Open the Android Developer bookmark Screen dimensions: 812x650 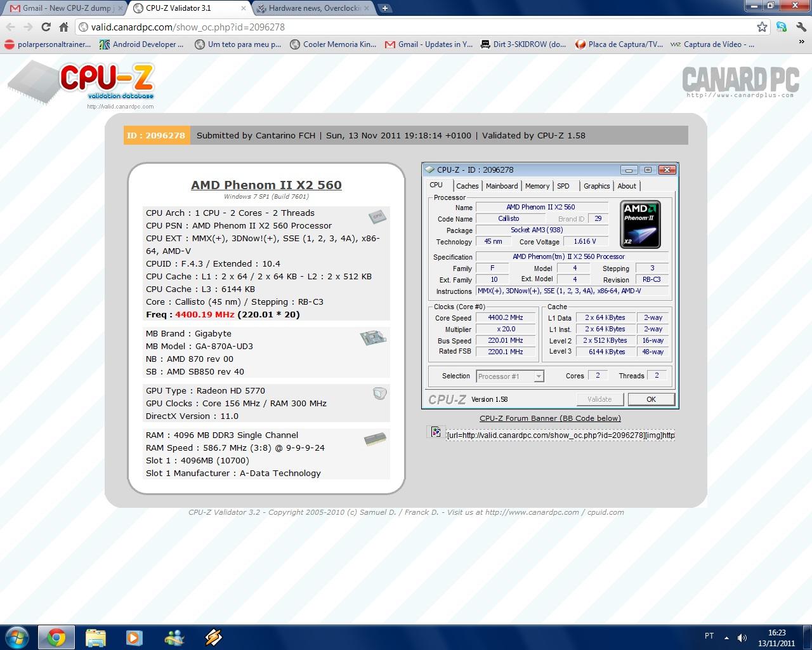click(142, 44)
